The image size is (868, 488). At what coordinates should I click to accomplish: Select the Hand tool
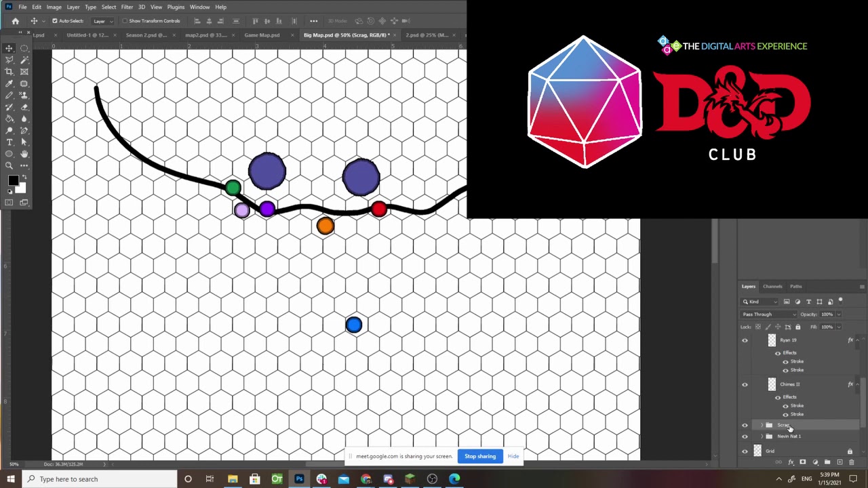pos(24,154)
